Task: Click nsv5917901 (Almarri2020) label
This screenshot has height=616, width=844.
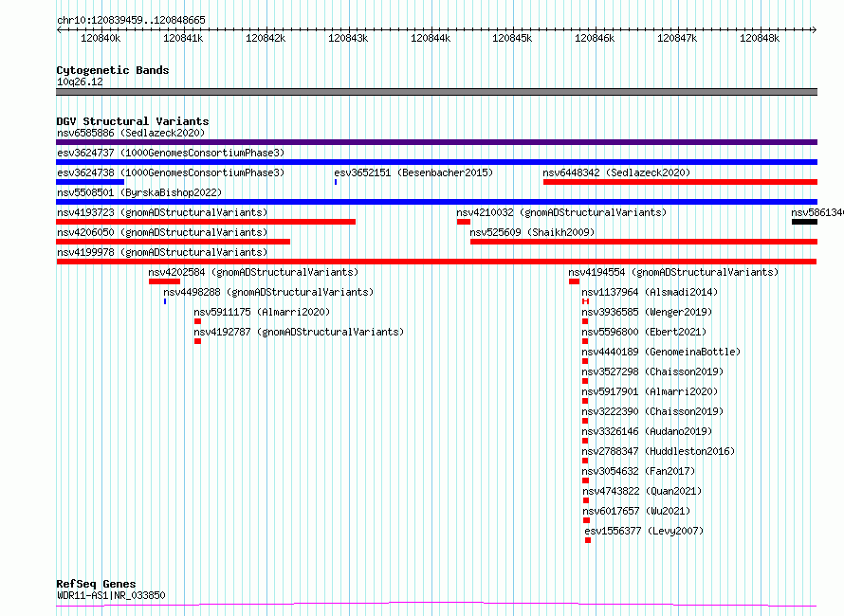Action: coord(650,391)
